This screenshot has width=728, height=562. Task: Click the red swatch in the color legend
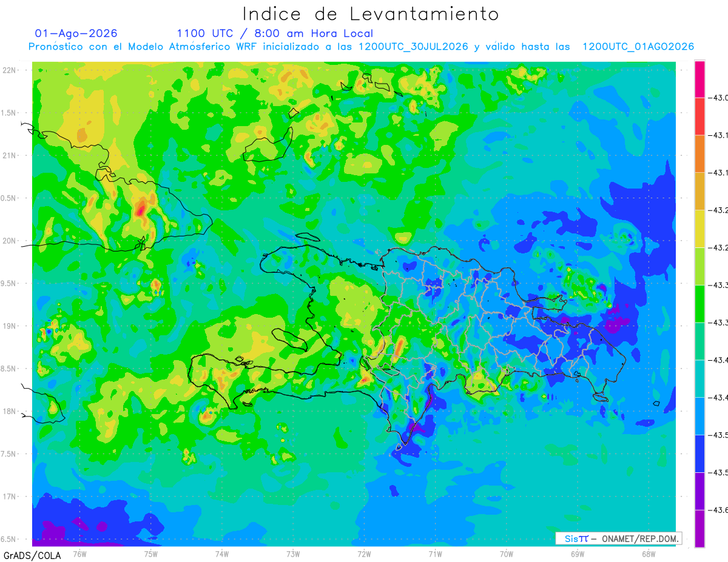tap(699, 116)
